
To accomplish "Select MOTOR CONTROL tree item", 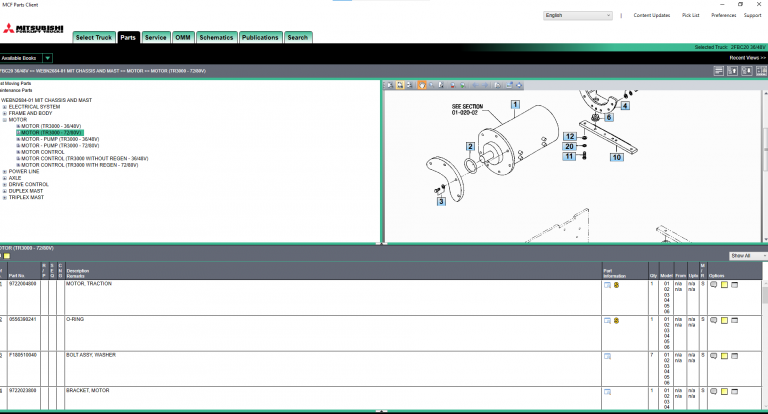I will click(x=43, y=152).
